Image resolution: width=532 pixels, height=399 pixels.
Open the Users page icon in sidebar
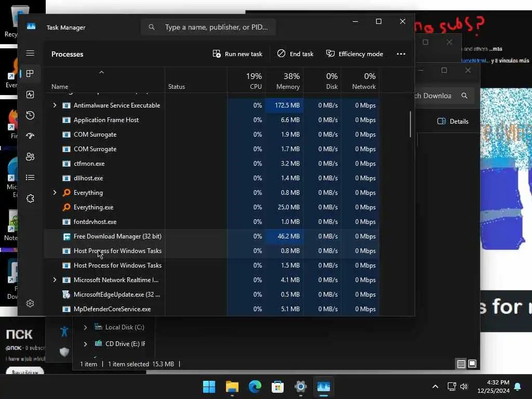pyautogui.click(x=30, y=157)
